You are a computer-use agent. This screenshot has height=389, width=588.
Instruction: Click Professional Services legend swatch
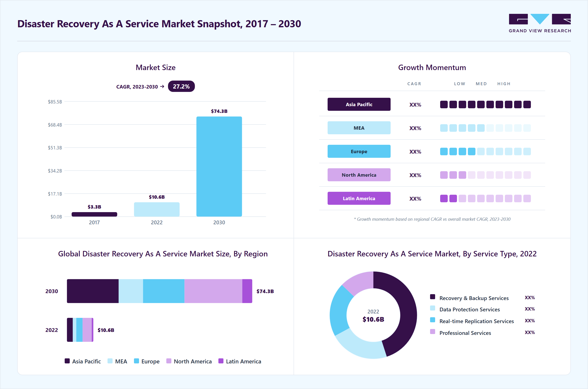(x=433, y=332)
